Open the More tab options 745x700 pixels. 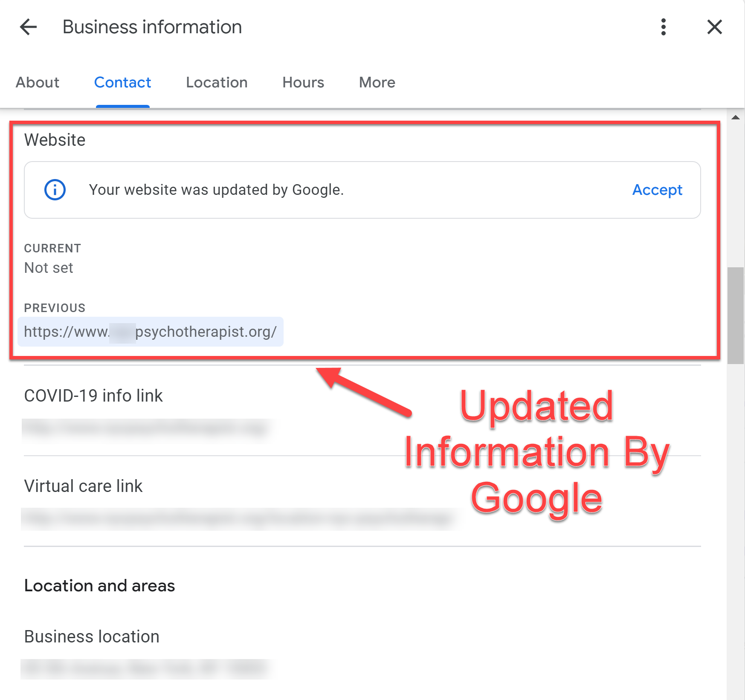[x=377, y=82]
